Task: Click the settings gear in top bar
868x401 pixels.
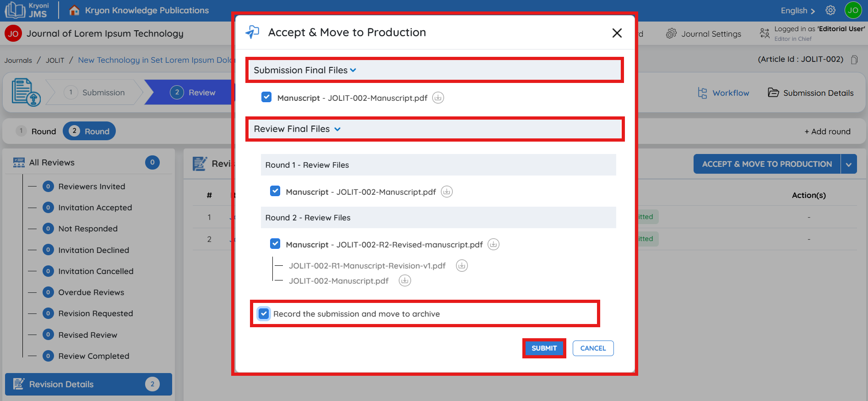Action: tap(830, 11)
